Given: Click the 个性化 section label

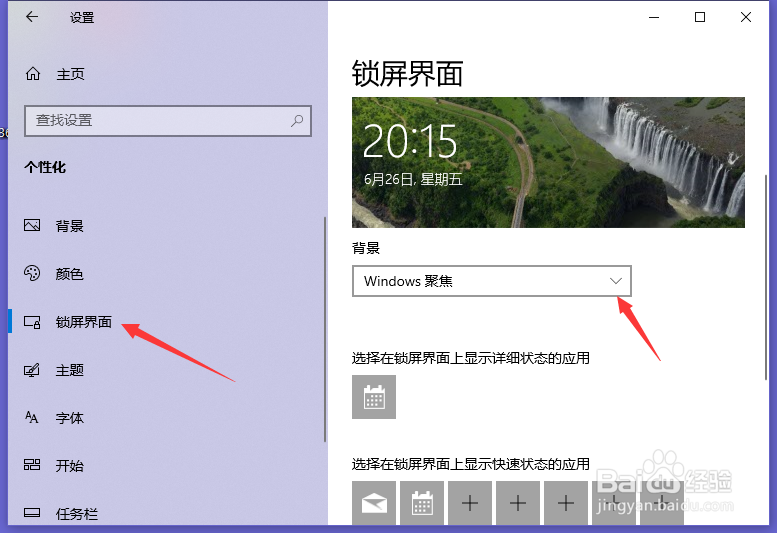Looking at the screenshot, I should [x=45, y=167].
